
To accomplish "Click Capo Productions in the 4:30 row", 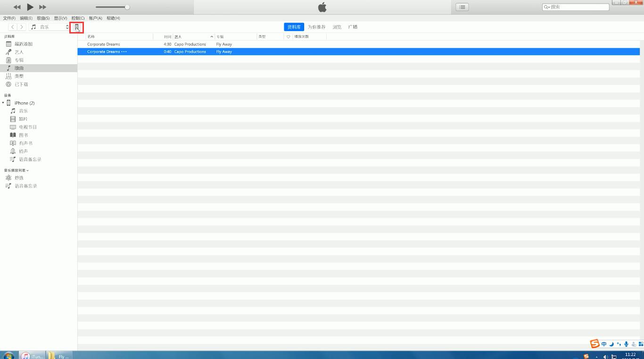I will [x=190, y=44].
